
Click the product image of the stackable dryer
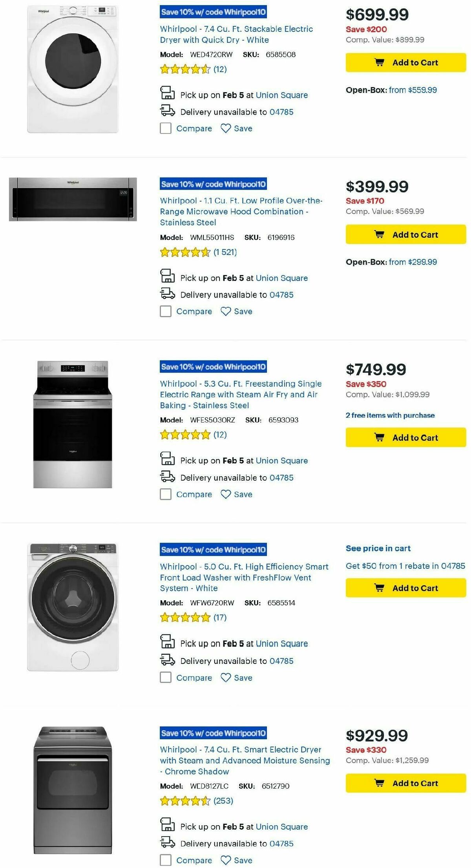[x=73, y=69]
